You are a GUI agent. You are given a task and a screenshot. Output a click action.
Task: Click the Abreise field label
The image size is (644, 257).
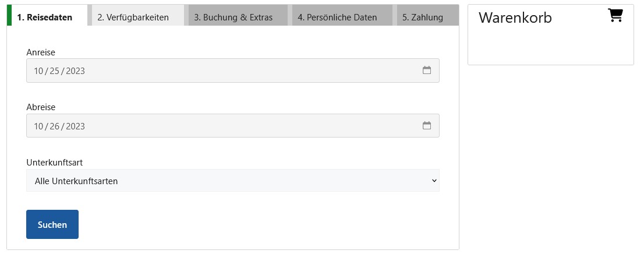tap(41, 107)
